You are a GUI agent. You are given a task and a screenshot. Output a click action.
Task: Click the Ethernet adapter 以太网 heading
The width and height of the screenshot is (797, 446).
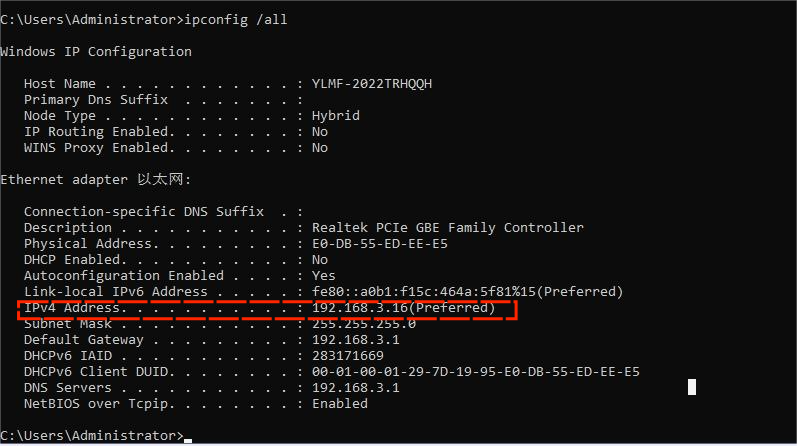tap(95, 180)
